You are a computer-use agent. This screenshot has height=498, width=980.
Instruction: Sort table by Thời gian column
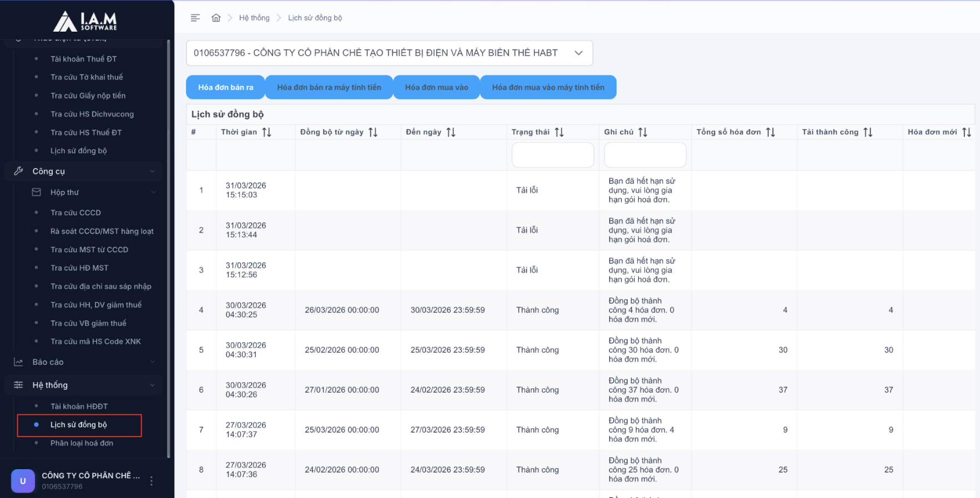point(266,132)
